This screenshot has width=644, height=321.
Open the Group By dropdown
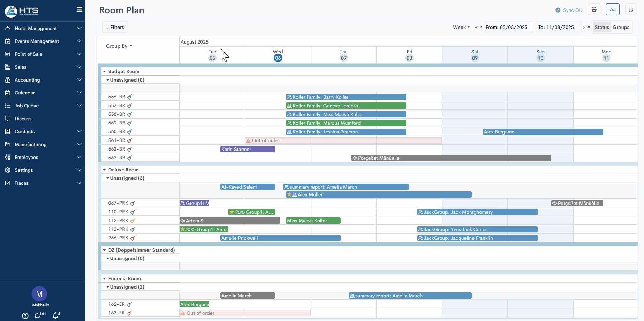tap(119, 46)
